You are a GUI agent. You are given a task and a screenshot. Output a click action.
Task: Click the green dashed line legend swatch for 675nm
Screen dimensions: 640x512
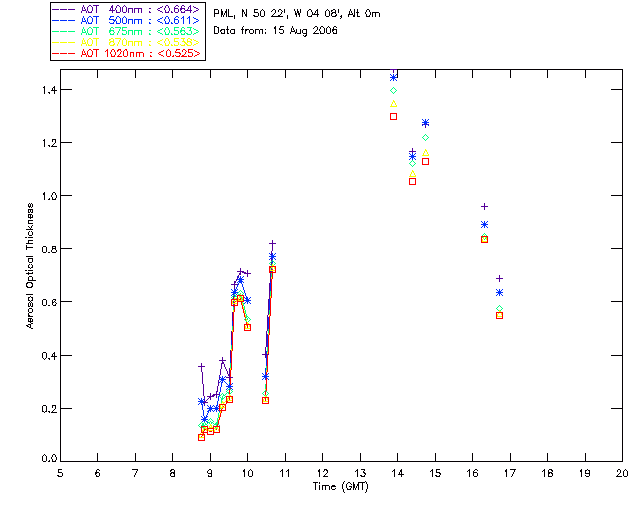point(64,31)
